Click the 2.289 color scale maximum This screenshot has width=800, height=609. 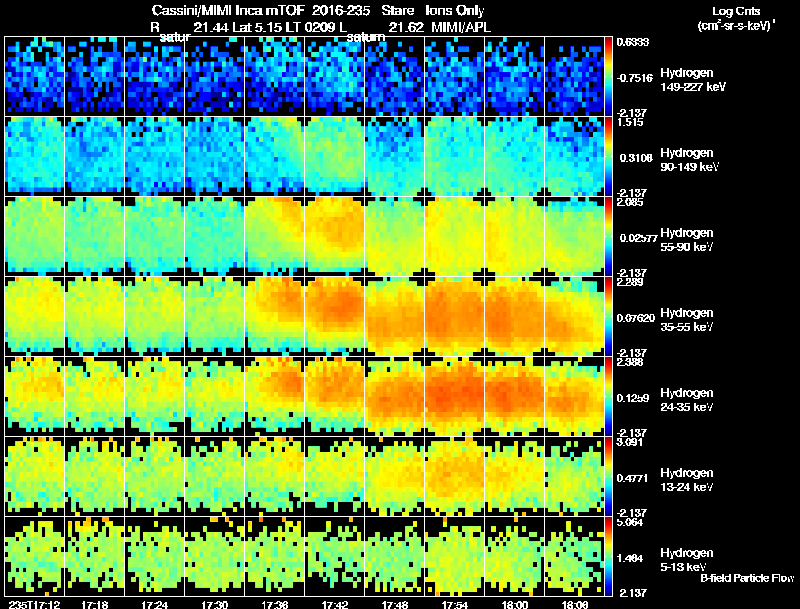point(630,283)
